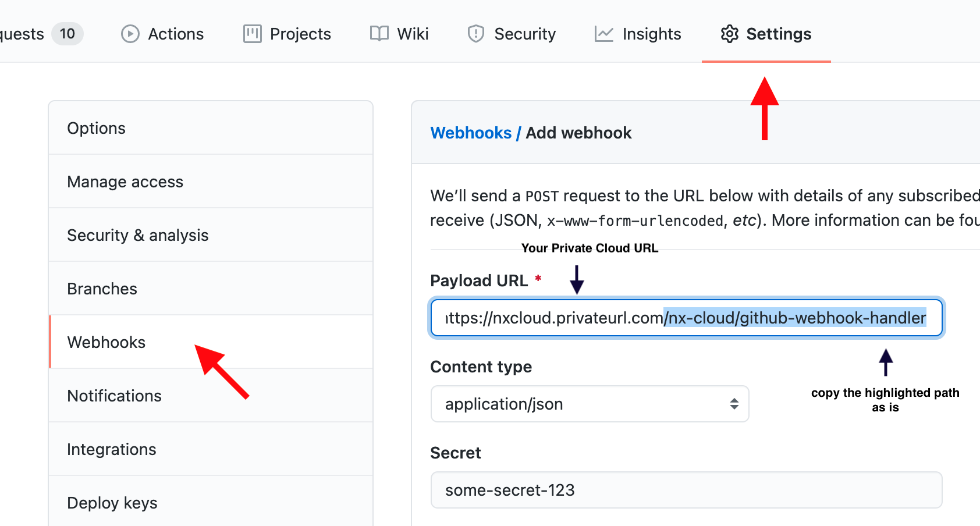Click the Insights graph icon
The width and height of the screenshot is (980, 526).
[x=603, y=34]
